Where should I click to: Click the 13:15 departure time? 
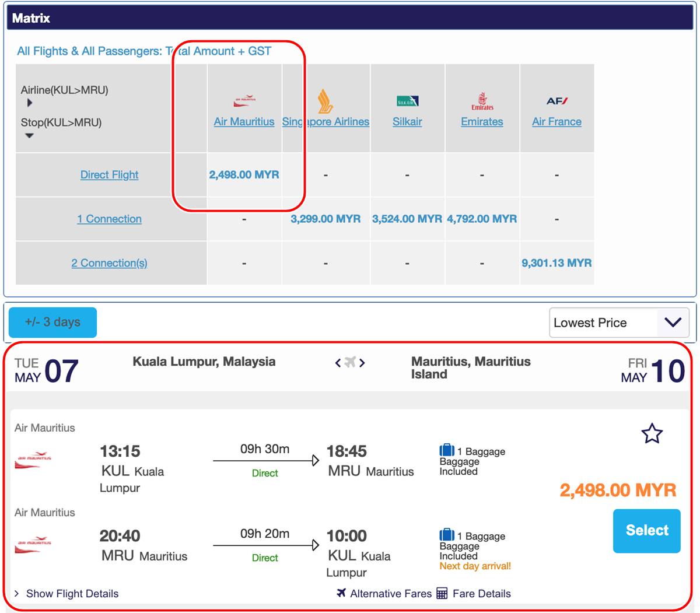click(x=120, y=451)
